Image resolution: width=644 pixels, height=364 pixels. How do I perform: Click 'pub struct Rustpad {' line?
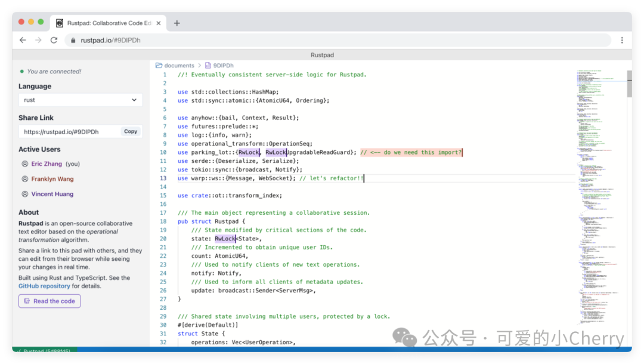coord(211,221)
